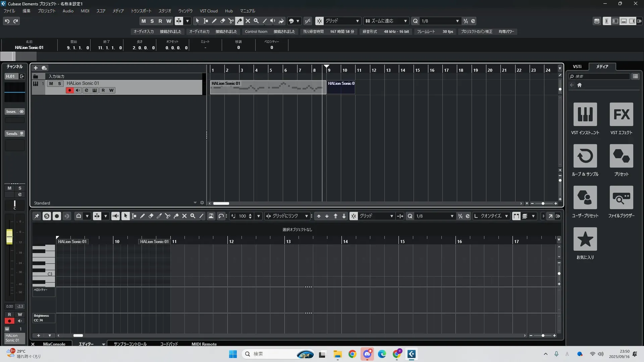Screen dimensions: 644x362
Task: Switch to the MixConsole lower tab
Action: (x=54, y=344)
